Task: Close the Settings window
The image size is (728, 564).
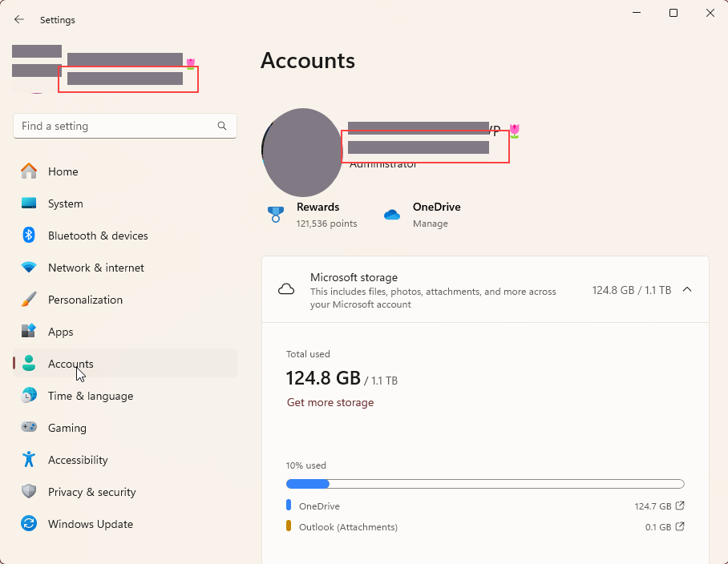Action: tap(710, 13)
